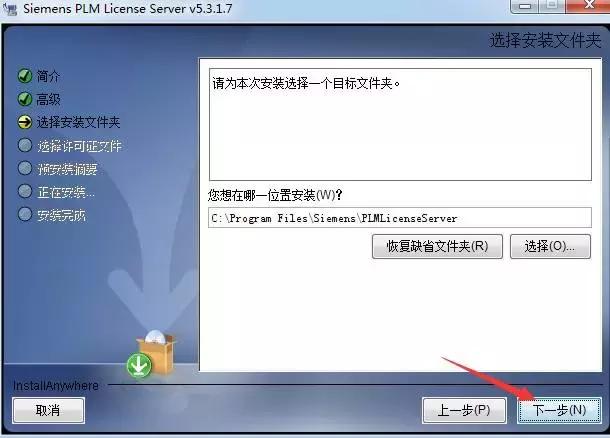Click the green checkmark beside 高级
610x438 pixels.
click(x=25, y=99)
